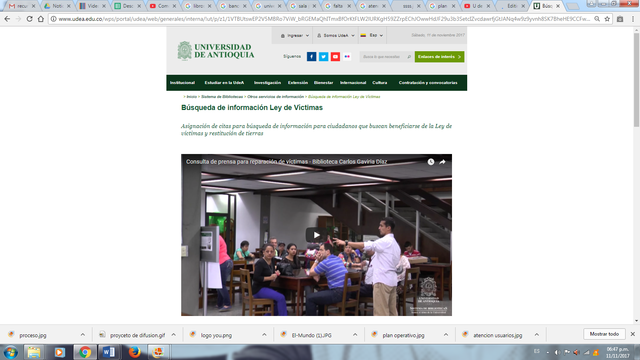Open the university YouTube channel icon
Screen dimensions: 640x360
(335, 57)
